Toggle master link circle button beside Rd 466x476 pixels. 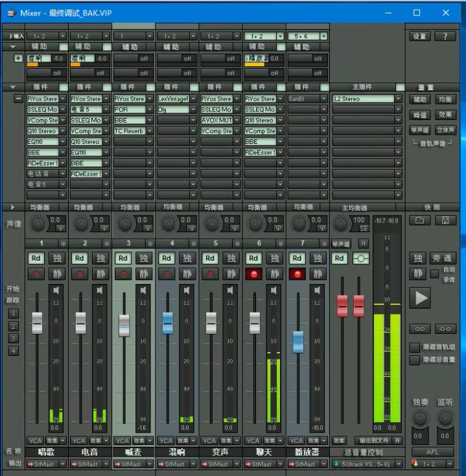(x=361, y=258)
